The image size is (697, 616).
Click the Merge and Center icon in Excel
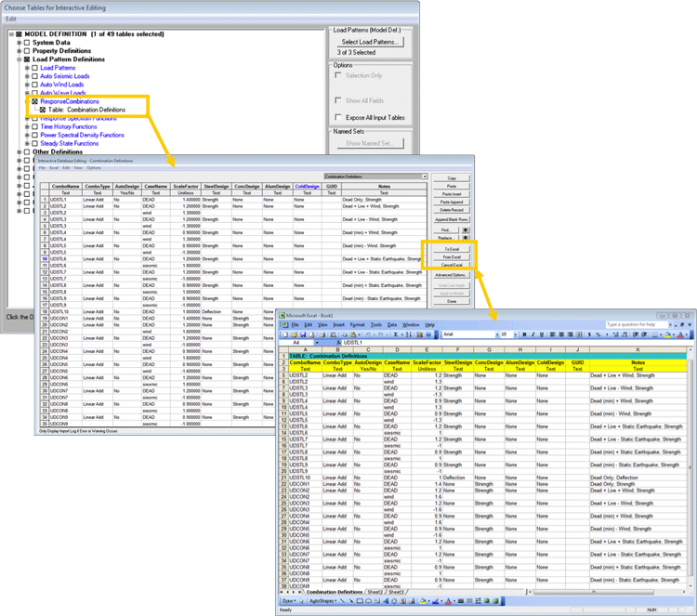pyautogui.click(x=579, y=334)
